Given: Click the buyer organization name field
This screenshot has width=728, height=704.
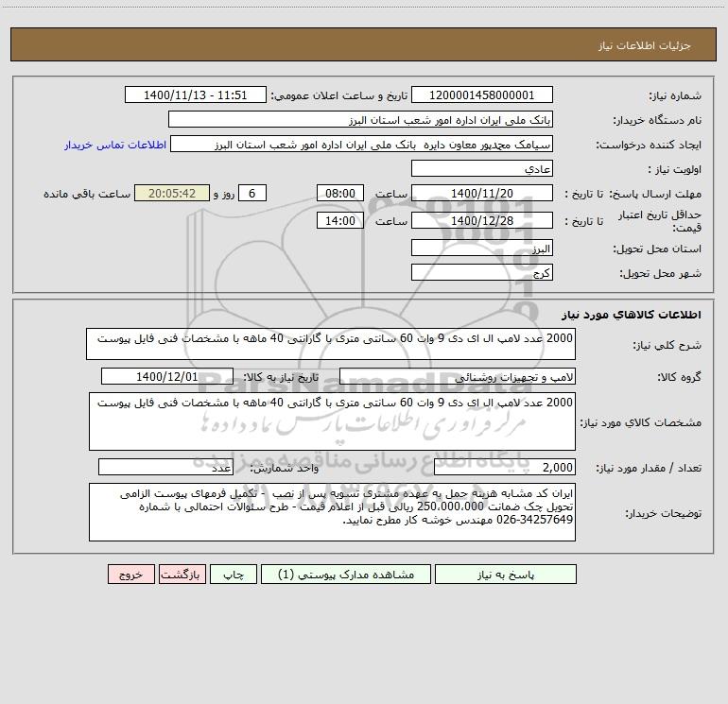Looking at the screenshot, I should (360, 120).
